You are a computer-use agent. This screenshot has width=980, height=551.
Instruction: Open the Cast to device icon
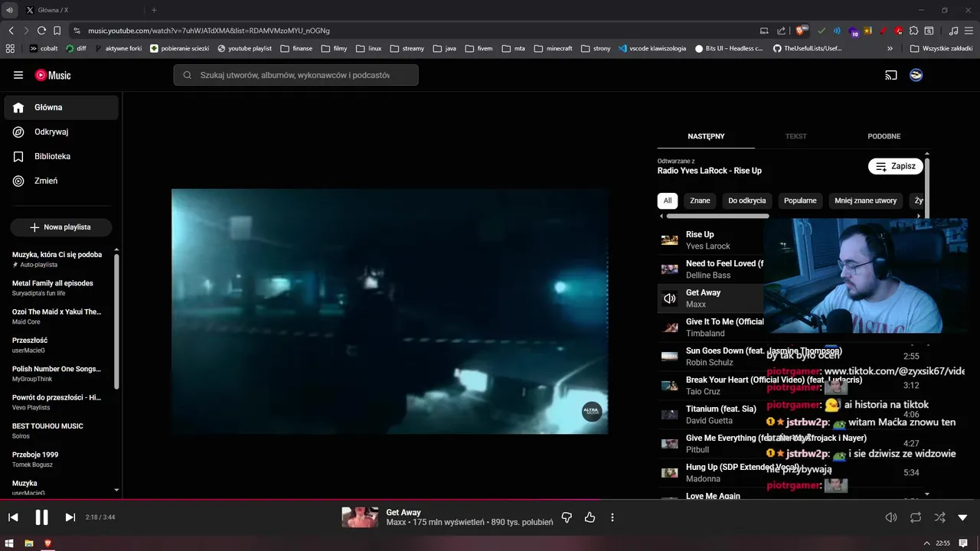coord(891,75)
